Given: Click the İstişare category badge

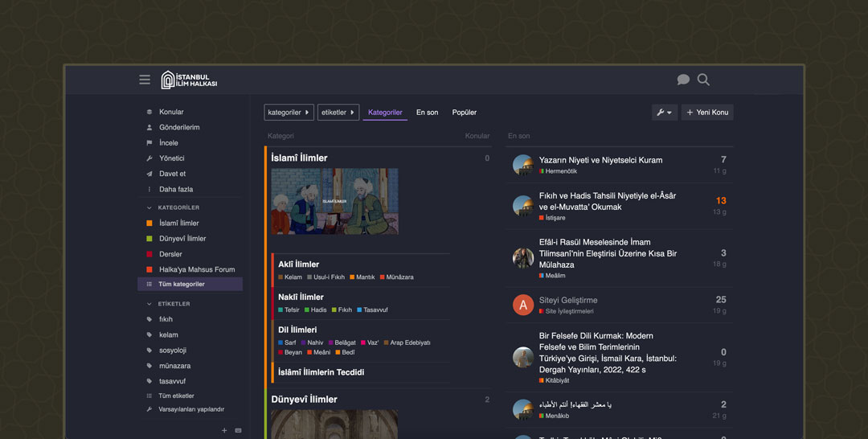Looking at the screenshot, I should 552,218.
